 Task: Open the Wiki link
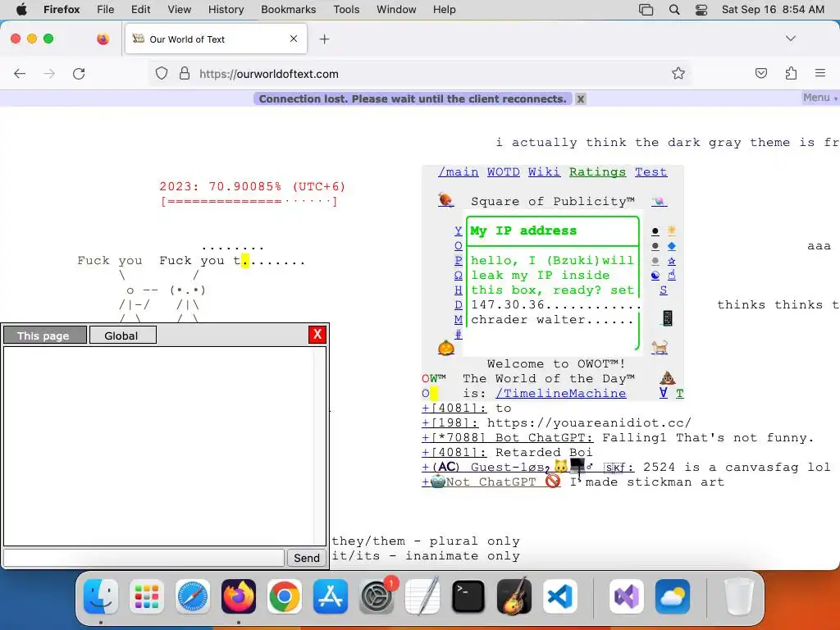[x=544, y=172]
